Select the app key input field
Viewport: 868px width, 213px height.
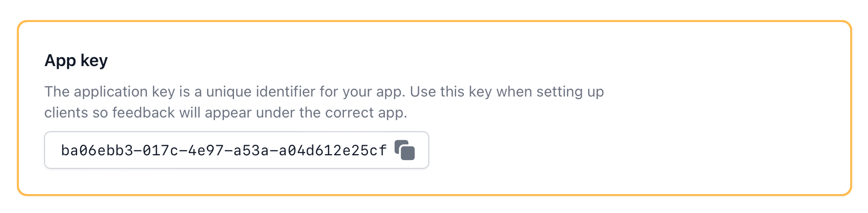236,150
